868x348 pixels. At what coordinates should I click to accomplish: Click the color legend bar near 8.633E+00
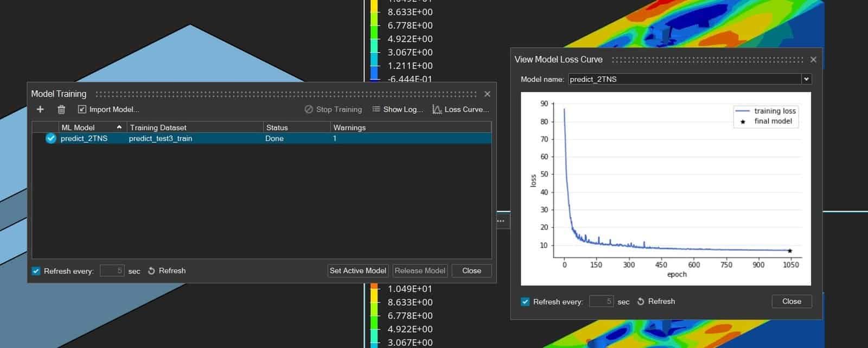[374, 12]
